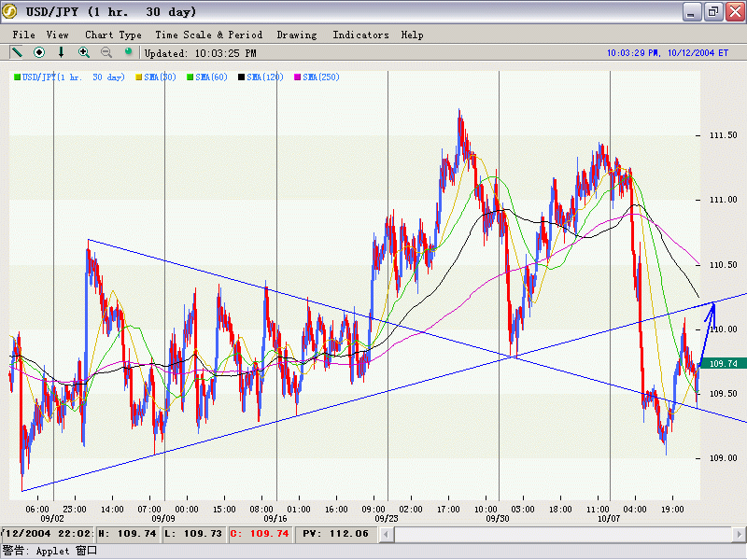Click the grayed zoom out magnifier

106,52
